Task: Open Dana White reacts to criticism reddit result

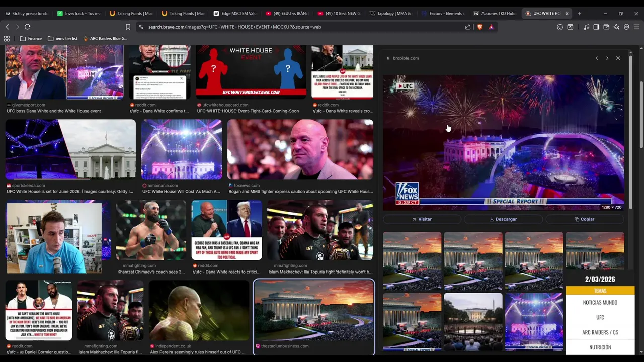Action: point(226,230)
